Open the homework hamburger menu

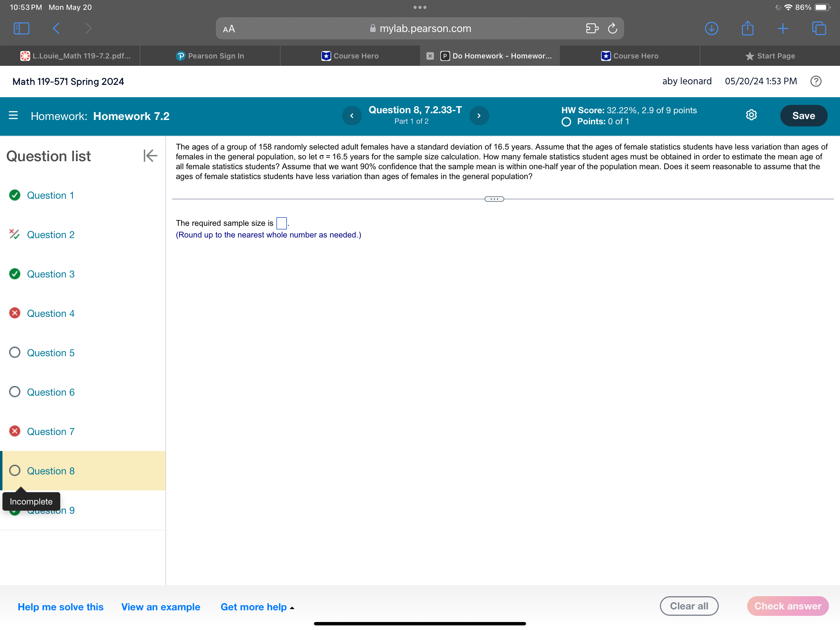coord(13,116)
